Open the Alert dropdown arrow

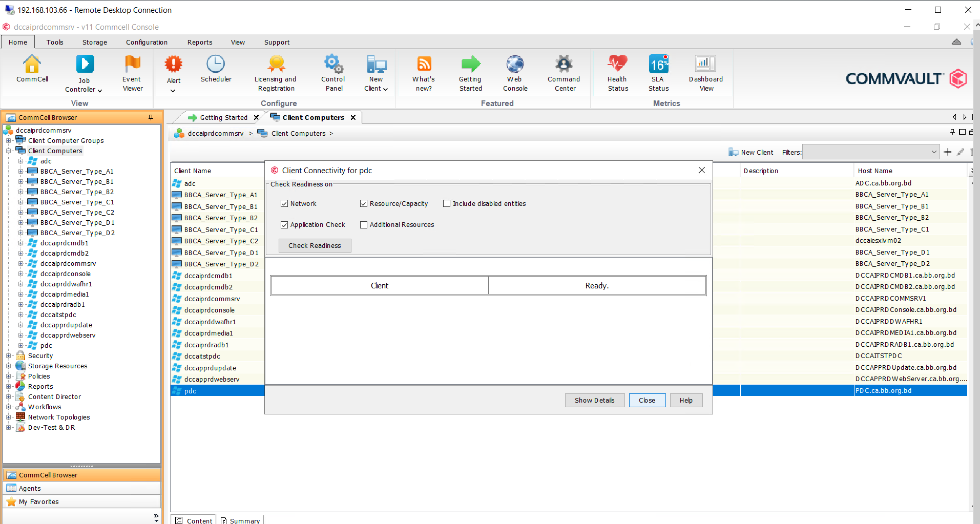pos(173,91)
